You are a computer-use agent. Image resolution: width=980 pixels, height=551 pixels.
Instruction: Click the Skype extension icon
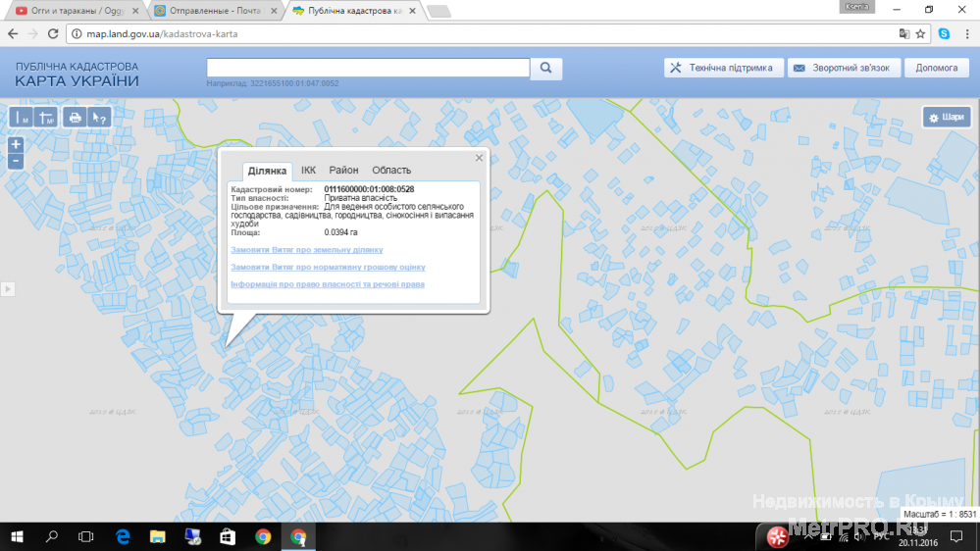[x=944, y=33]
